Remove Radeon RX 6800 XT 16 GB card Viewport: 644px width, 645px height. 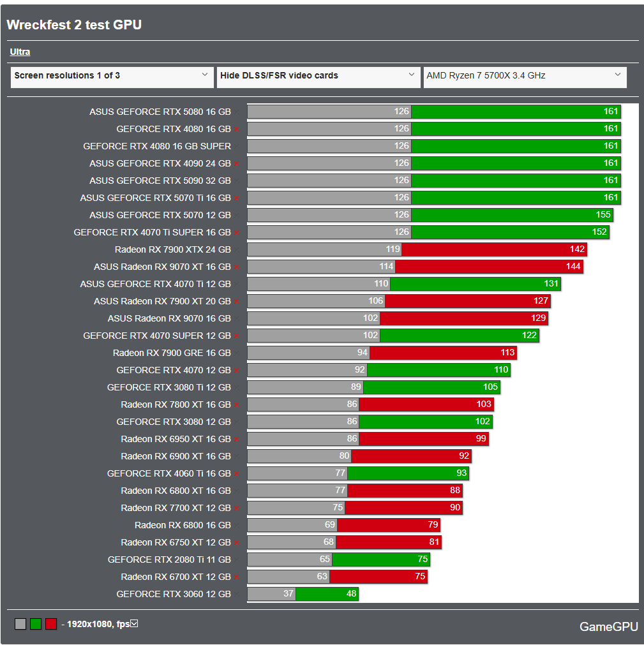coord(237,492)
